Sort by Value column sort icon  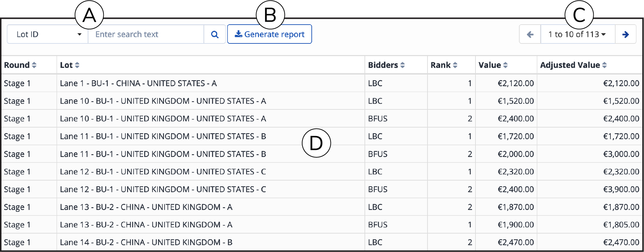pos(505,65)
